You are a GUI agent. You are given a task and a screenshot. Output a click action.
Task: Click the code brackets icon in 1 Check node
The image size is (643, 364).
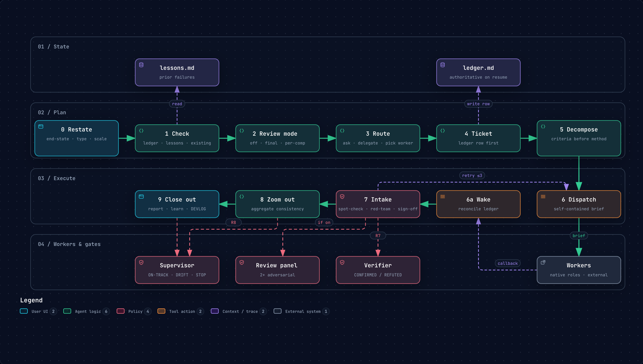pyautogui.click(x=141, y=130)
